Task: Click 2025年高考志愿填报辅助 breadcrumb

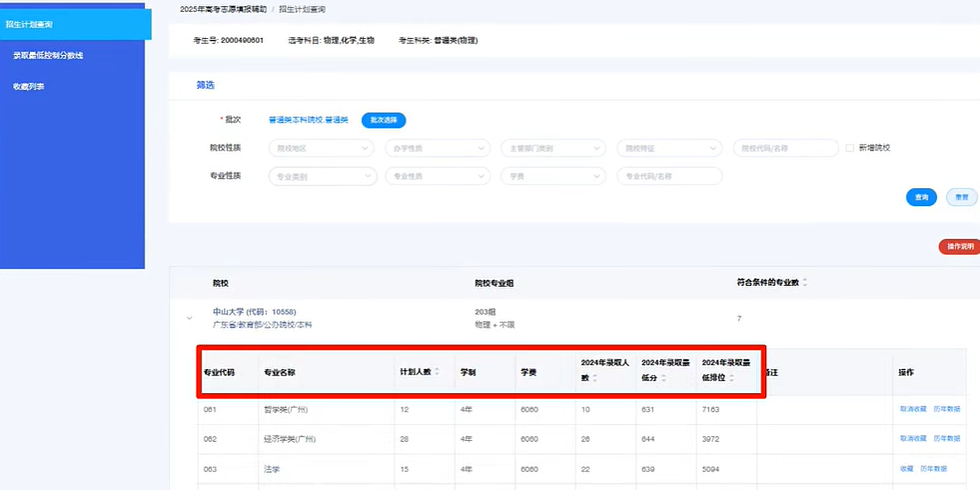Action: (223, 9)
